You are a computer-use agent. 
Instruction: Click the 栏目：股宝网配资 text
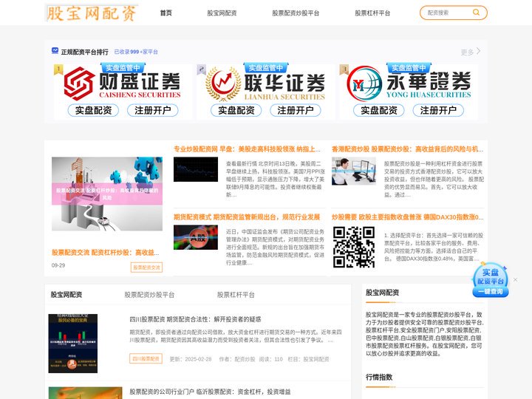[x=308, y=359]
